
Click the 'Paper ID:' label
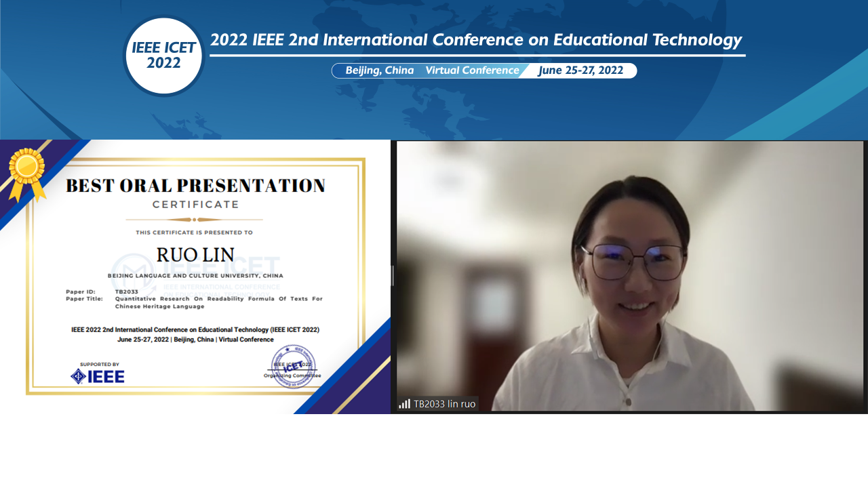point(81,291)
